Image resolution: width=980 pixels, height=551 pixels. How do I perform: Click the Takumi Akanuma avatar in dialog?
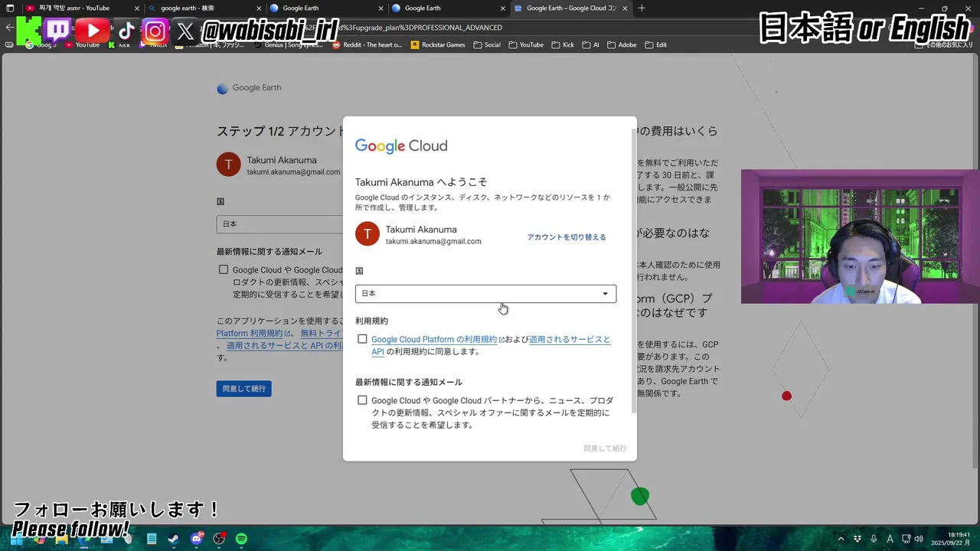(367, 234)
